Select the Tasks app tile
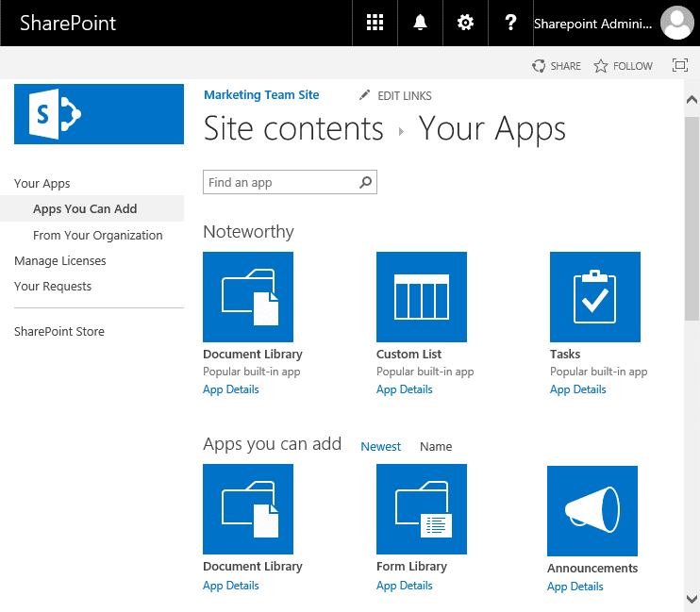Screen dimensions: 700x612 (595, 297)
